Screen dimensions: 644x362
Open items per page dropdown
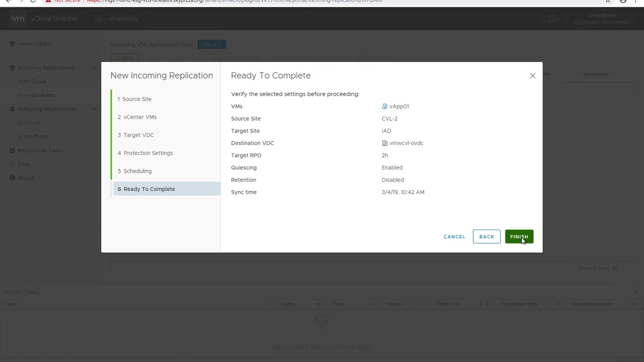618,268
